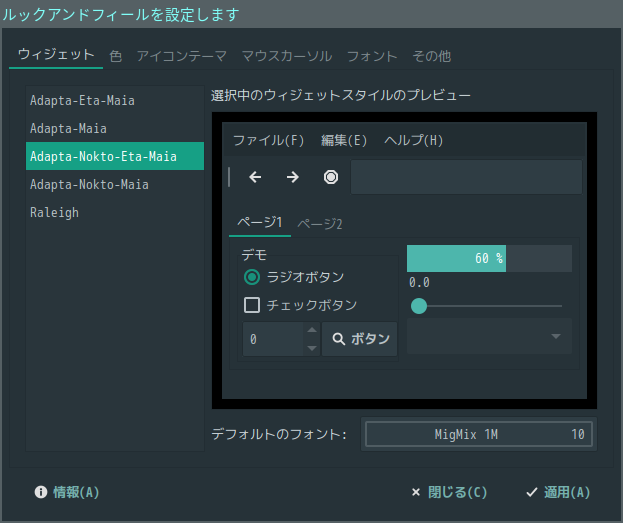
Task: Open the その他 tab
Action: (432, 56)
